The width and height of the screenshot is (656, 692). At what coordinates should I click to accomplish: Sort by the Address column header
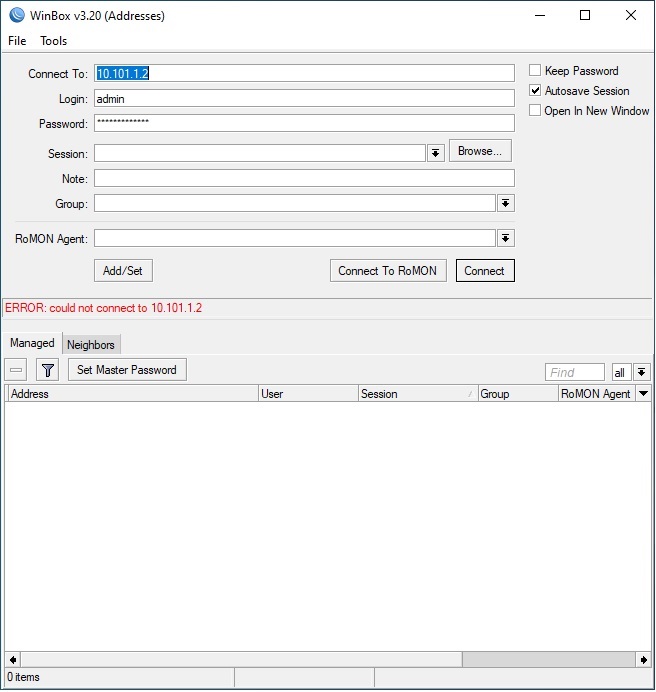coord(132,393)
